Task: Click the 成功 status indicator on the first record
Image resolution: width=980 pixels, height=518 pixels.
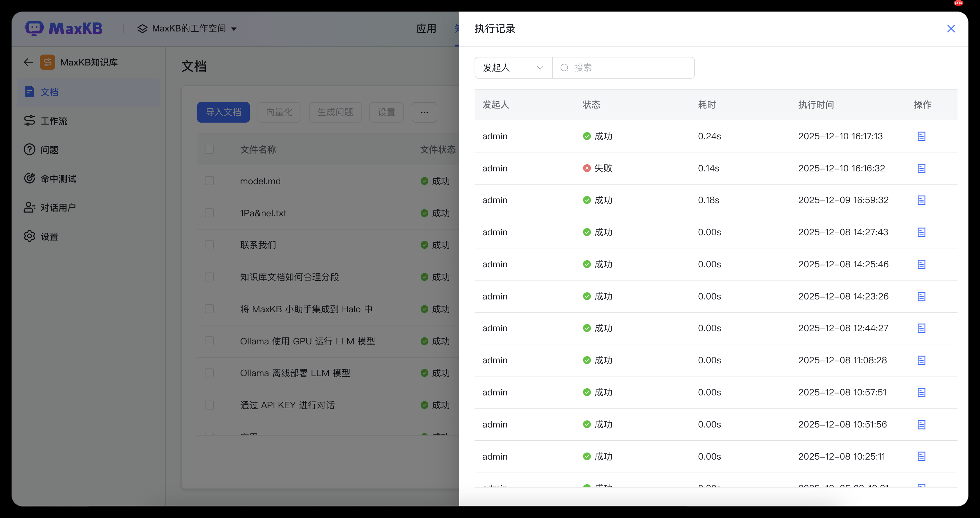Action: click(x=597, y=136)
